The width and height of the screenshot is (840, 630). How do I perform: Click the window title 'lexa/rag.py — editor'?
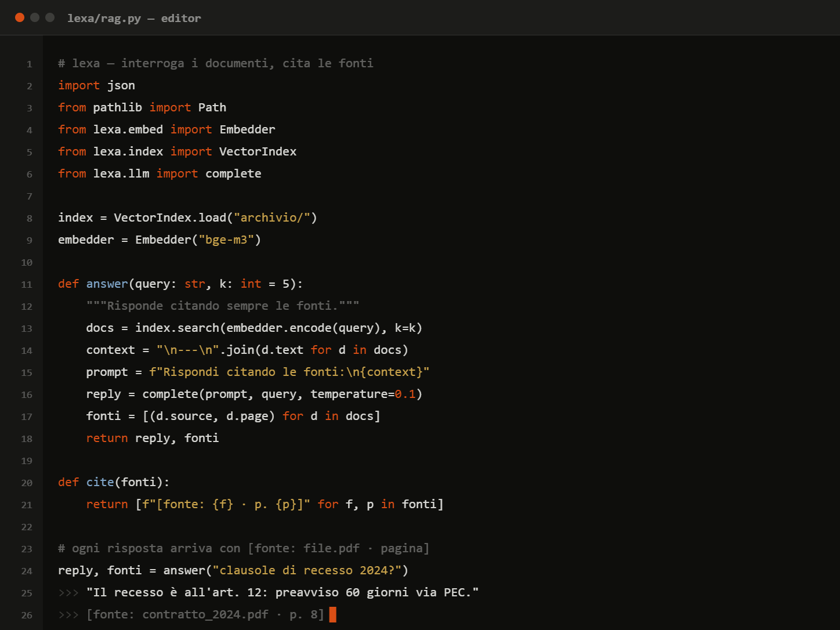(x=134, y=18)
